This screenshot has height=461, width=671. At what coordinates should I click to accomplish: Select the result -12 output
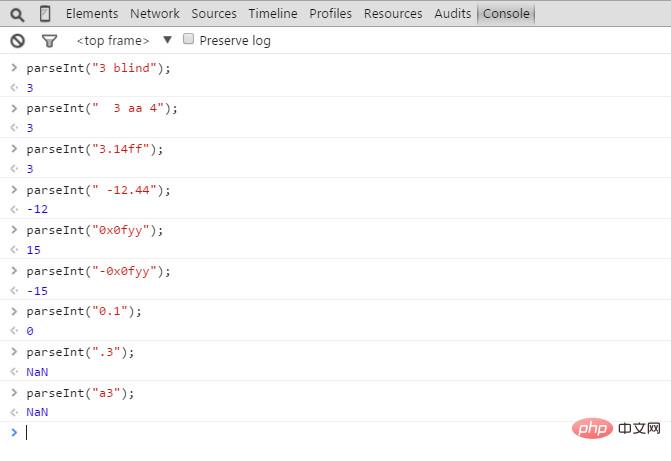(x=37, y=209)
